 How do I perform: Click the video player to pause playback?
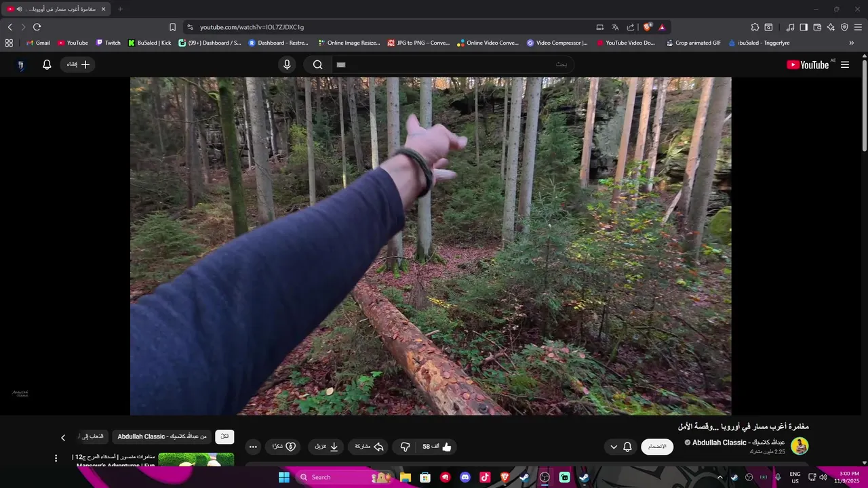pyautogui.click(x=431, y=246)
